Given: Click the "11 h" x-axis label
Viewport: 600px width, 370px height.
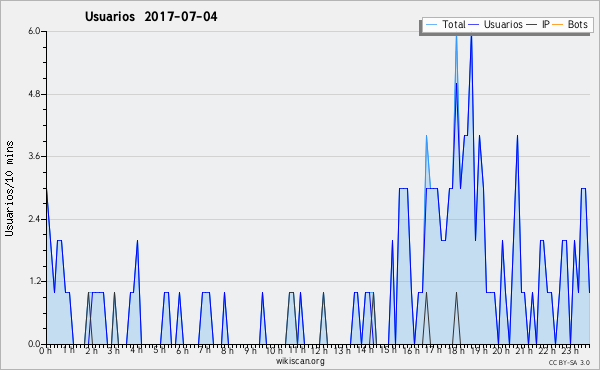Looking at the screenshot, I should click(297, 350).
